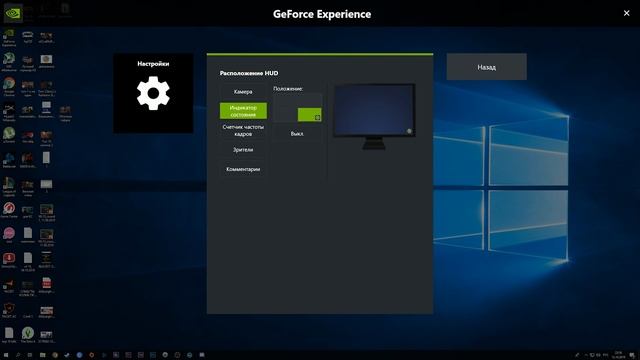Open Google Chrome desktop shortcut

click(9, 88)
